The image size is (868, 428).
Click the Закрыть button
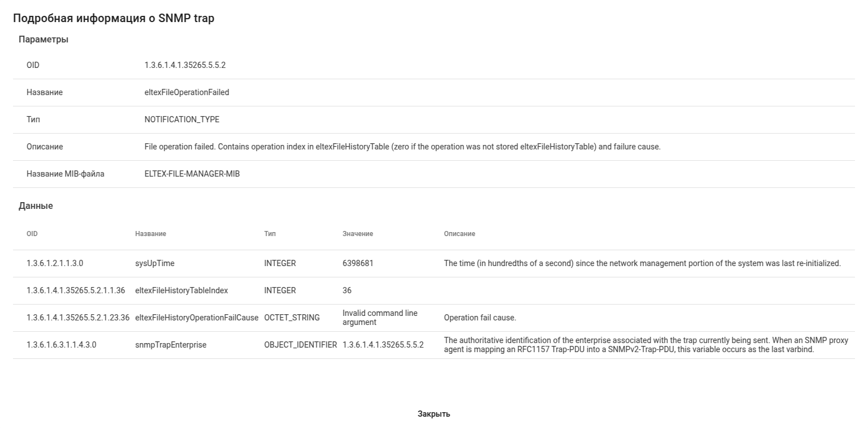pyautogui.click(x=433, y=414)
